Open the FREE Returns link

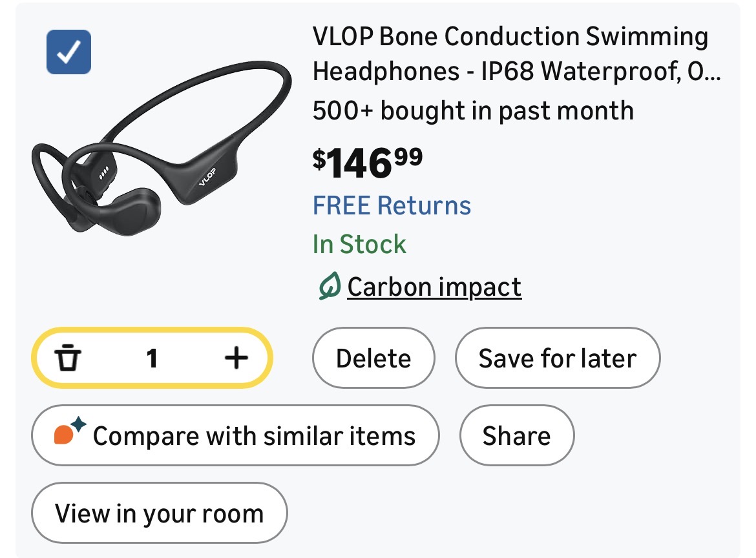pyautogui.click(x=392, y=206)
